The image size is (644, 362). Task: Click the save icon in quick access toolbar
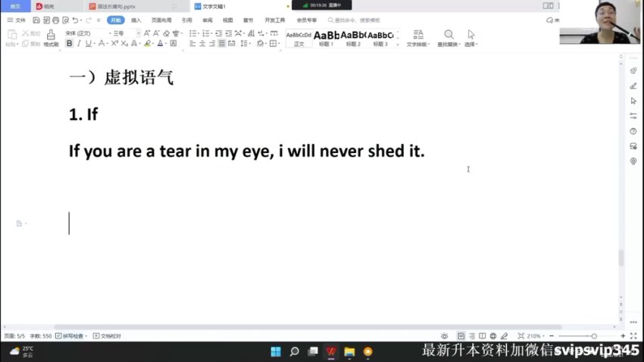pyautogui.click(x=33, y=20)
